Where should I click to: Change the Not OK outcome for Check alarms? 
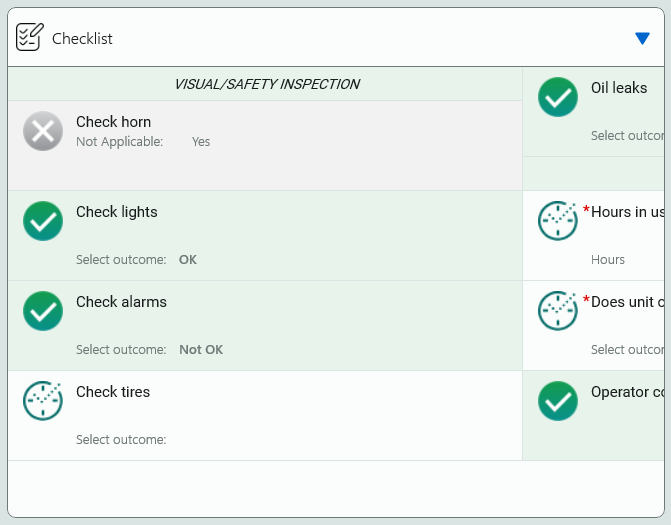[201, 350]
